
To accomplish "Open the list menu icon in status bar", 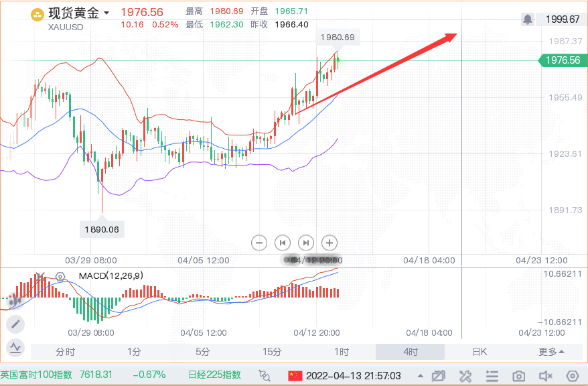I will tap(492, 375).
